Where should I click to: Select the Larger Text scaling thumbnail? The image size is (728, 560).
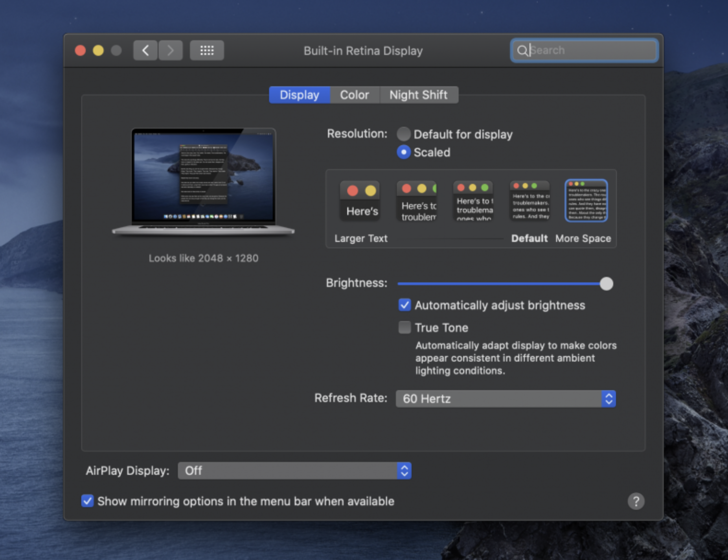coord(361,201)
